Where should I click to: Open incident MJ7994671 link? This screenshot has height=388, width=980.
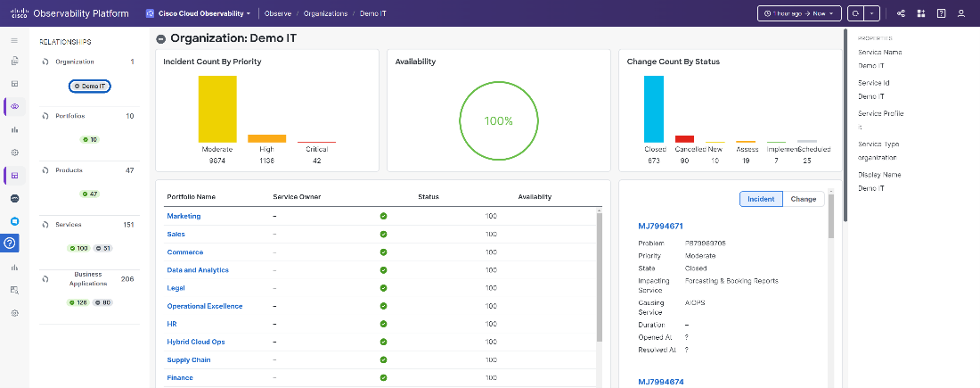(x=660, y=227)
